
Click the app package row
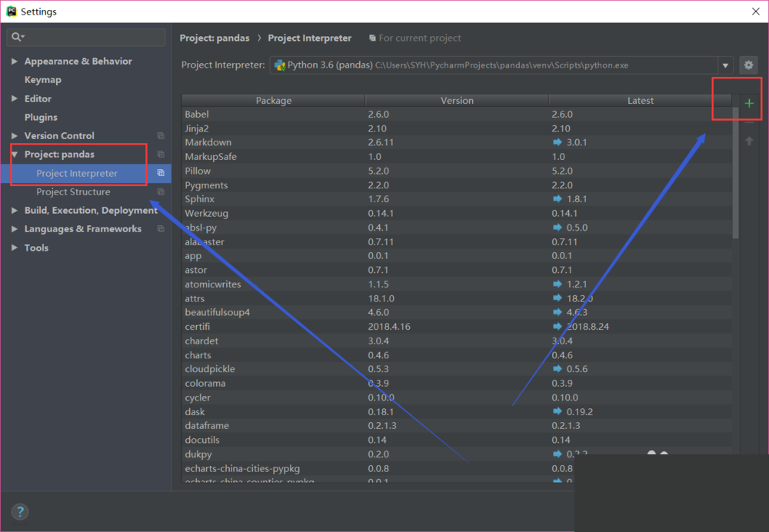[x=457, y=255]
